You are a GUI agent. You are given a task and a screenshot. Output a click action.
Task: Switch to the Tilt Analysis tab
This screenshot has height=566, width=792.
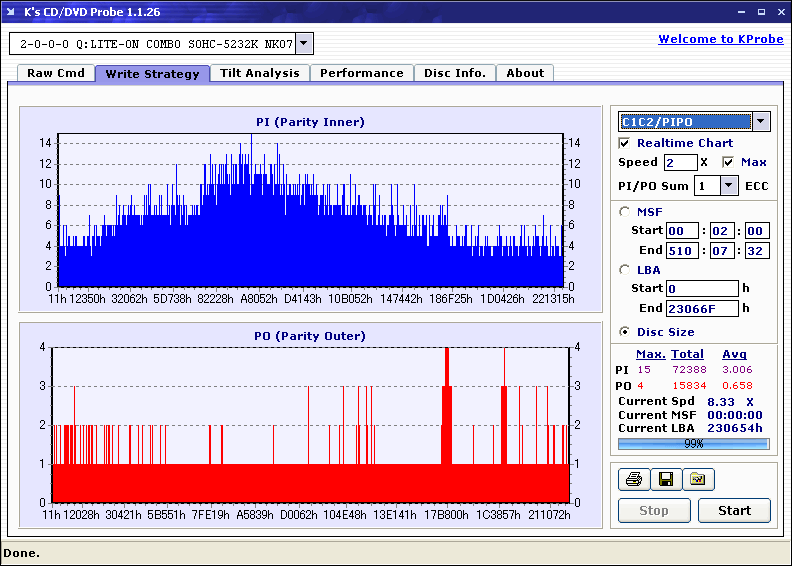click(x=260, y=73)
